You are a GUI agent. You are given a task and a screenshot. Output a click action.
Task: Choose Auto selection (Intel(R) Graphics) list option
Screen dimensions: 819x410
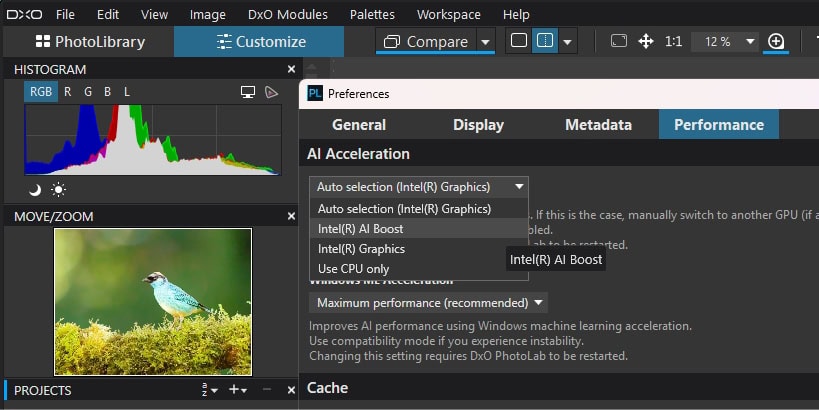coord(419,208)
